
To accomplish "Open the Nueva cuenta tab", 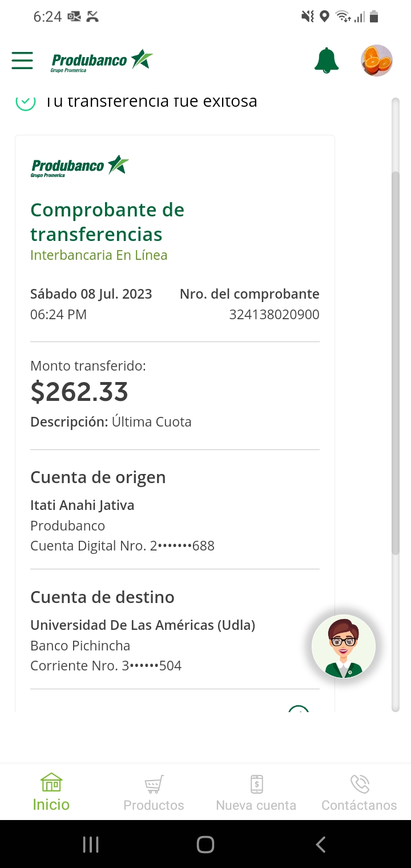I will [x=256, y=792].
